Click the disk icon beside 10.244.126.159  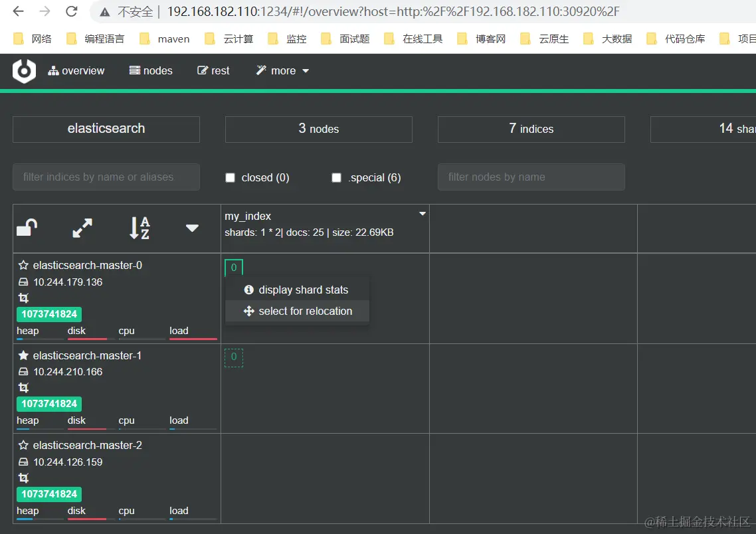pos(23,462)
